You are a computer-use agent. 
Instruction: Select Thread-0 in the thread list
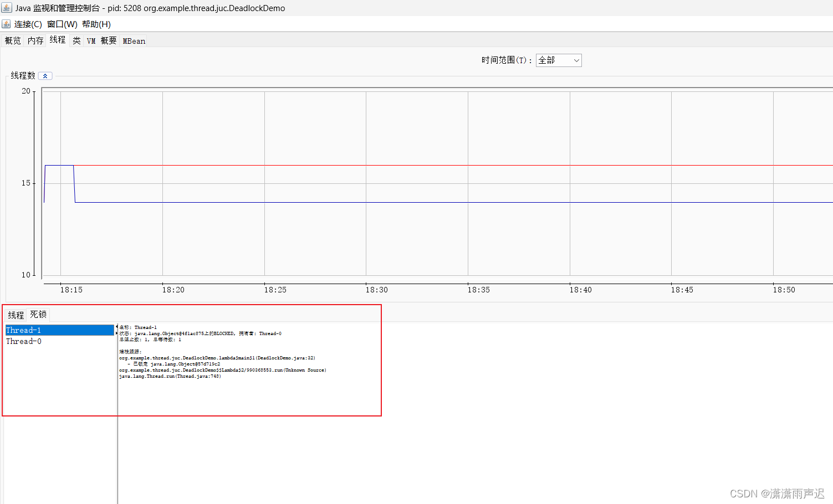click(x=60, y=341)
